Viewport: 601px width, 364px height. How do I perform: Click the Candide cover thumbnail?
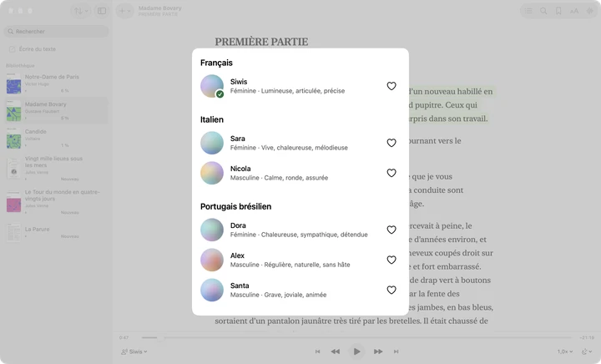(14, 138)
